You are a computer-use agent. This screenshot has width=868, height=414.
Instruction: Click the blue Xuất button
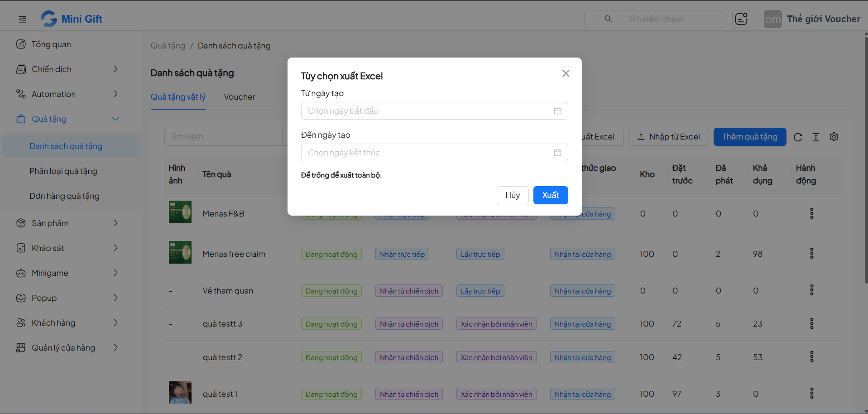[551, 195]
